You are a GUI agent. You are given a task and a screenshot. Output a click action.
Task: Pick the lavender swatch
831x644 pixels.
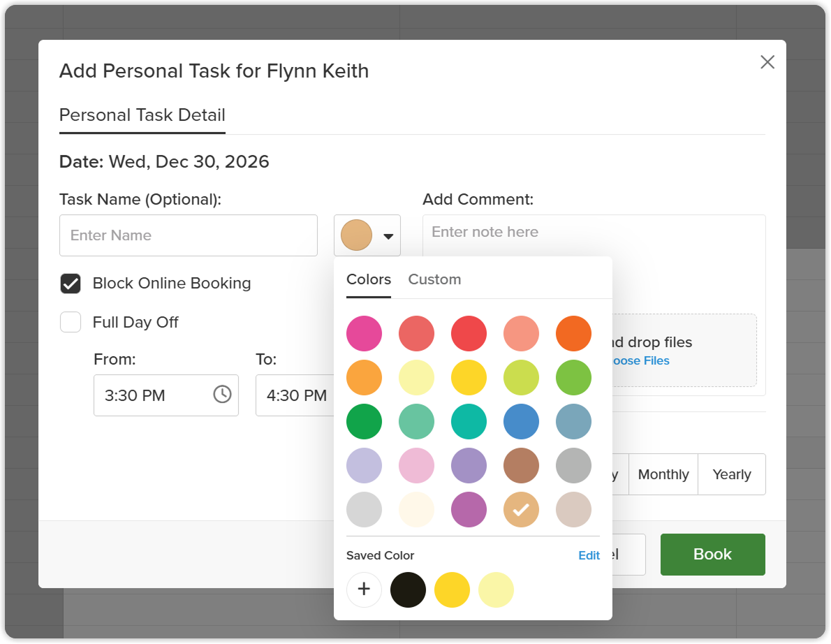[364, 465]
